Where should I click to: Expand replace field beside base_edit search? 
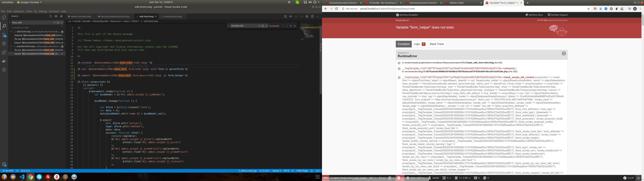click(x=10, y=22)
